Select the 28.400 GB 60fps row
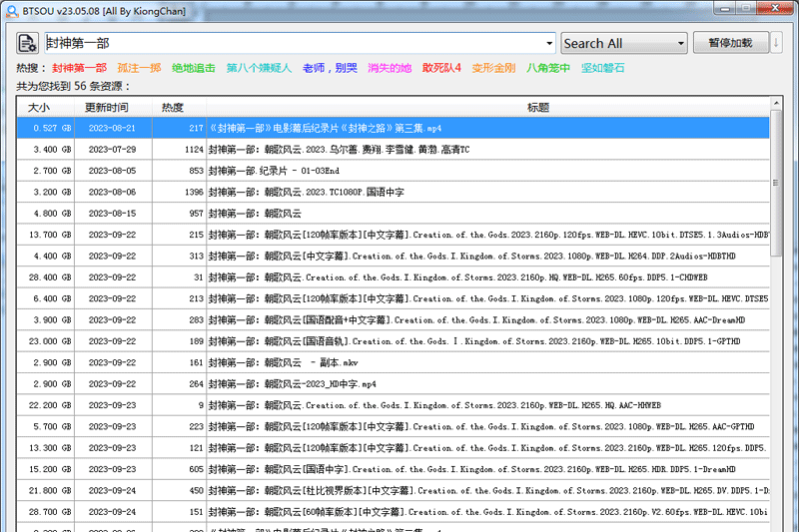 [x=393, y=277]
